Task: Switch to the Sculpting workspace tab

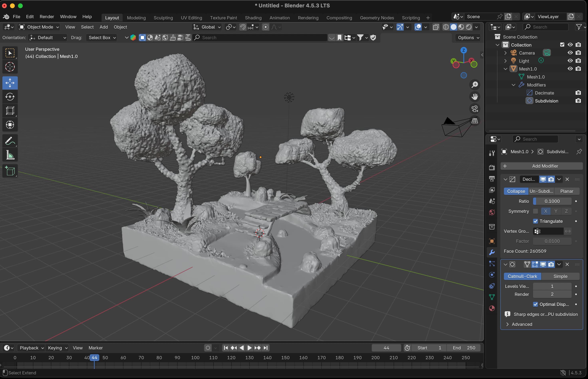Action: pos(163,18)
